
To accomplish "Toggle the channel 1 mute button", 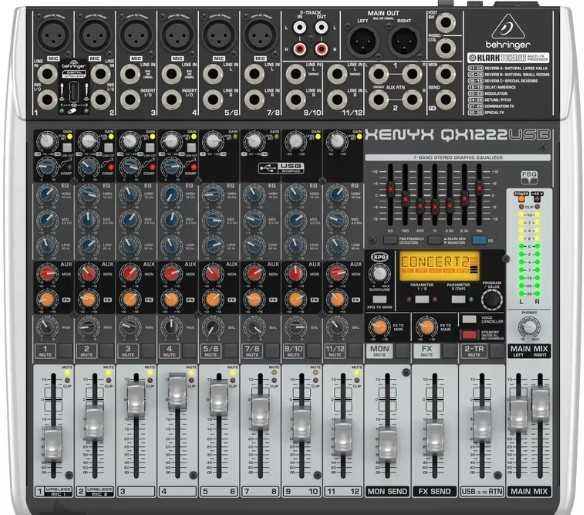I will coord(45,351).
